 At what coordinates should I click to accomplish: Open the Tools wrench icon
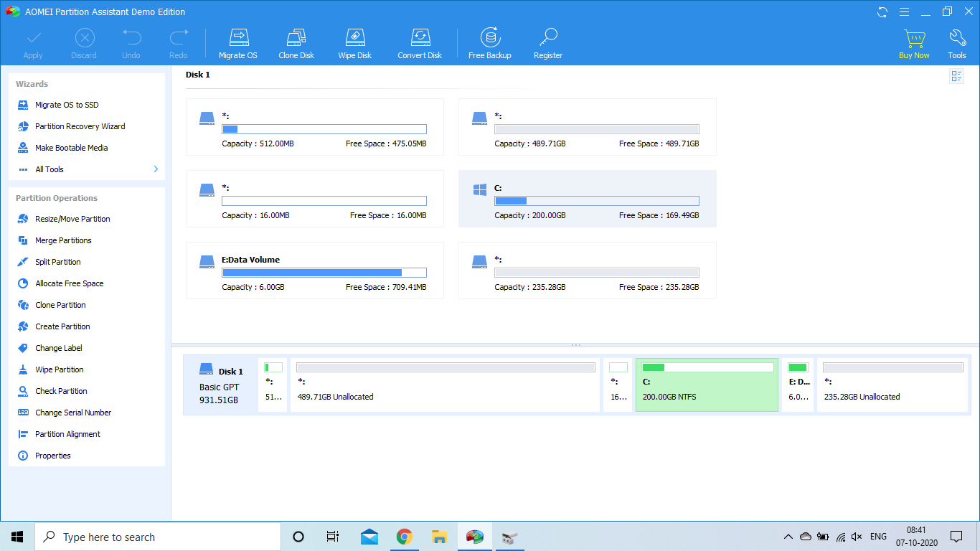[x=957, y=44]
